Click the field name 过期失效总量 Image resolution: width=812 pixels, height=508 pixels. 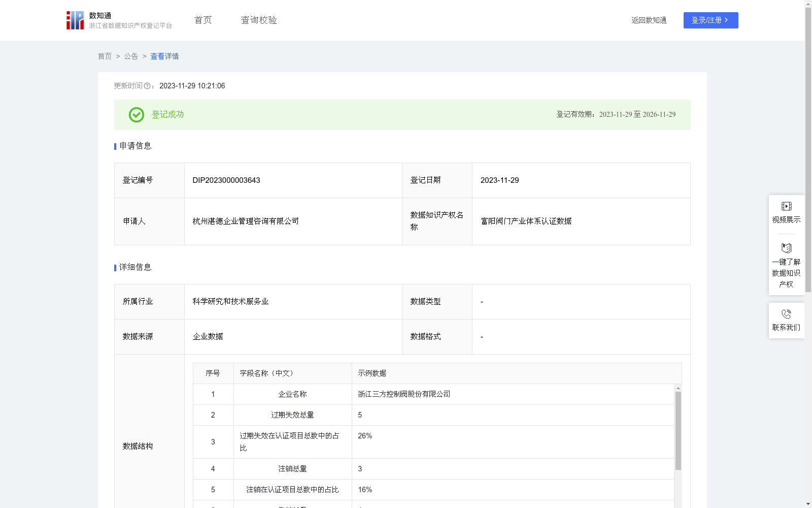pos(292,415)
